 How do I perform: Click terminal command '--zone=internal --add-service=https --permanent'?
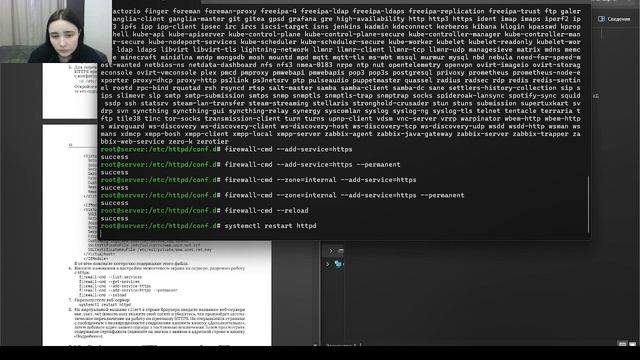pos(344,195)
